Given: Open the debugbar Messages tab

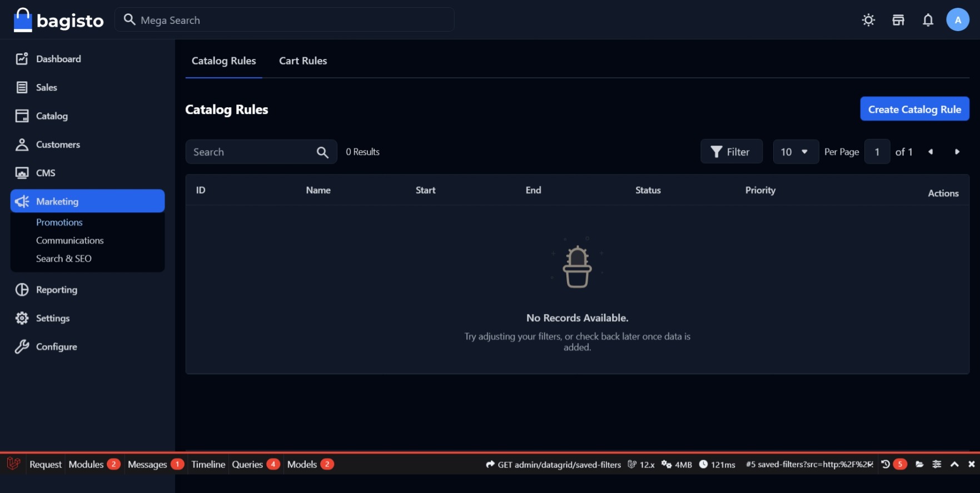Looking at the screenshot, I should pyautogui.click(x=156, y=464).
